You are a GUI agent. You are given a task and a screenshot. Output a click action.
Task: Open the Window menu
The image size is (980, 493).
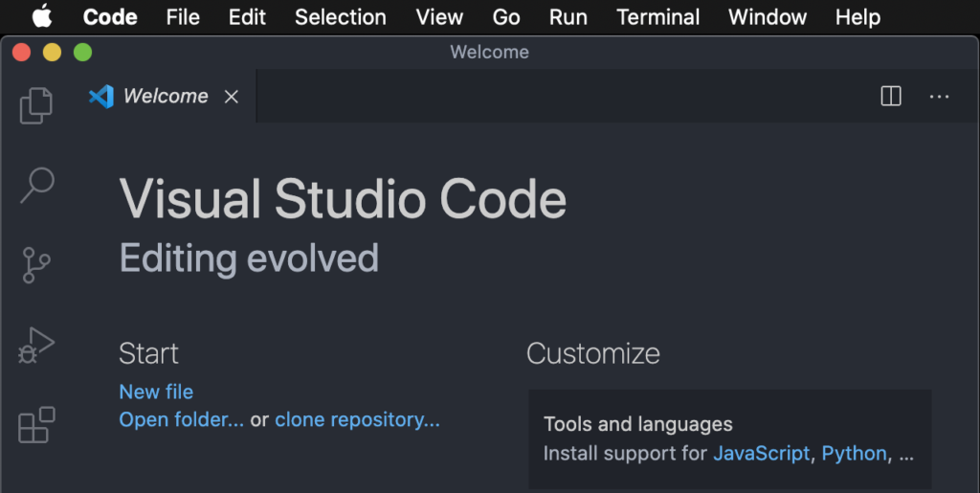767,17
